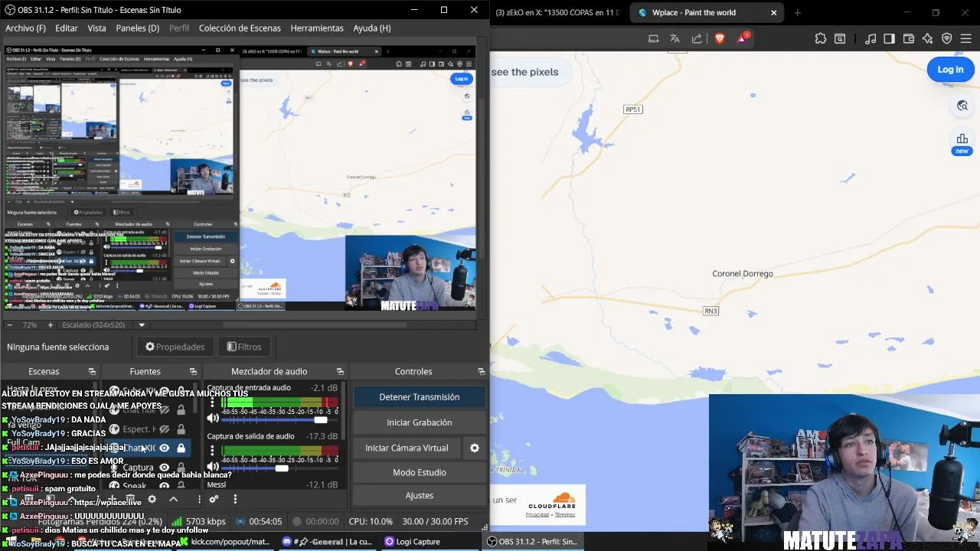
Task: Mute Captura de salida de audio speaker
Action: point(213,467)
